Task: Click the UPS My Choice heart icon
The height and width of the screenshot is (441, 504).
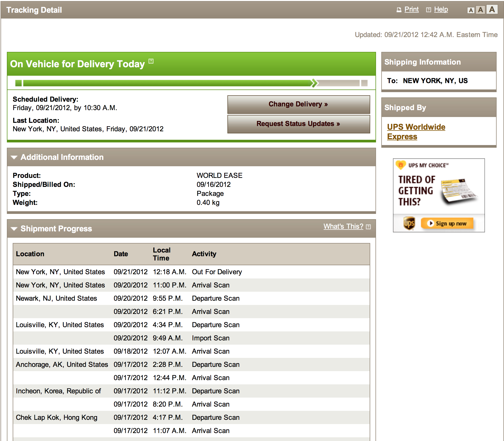Action: [x=401, y=165]
